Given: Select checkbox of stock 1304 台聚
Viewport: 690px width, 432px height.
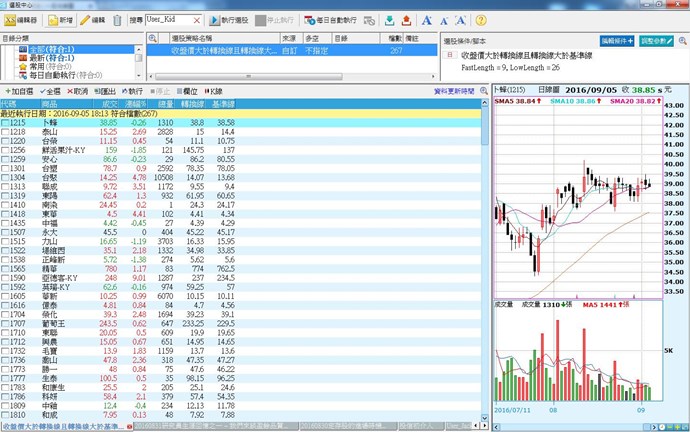Looking at the screenshot, I should [6, 177].
